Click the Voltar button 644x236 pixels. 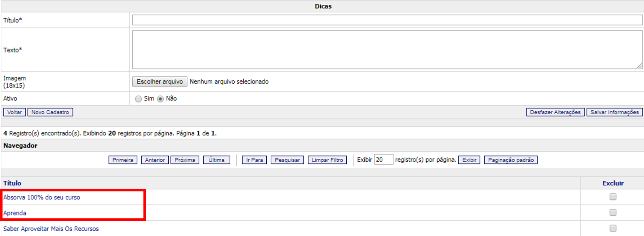14,112
